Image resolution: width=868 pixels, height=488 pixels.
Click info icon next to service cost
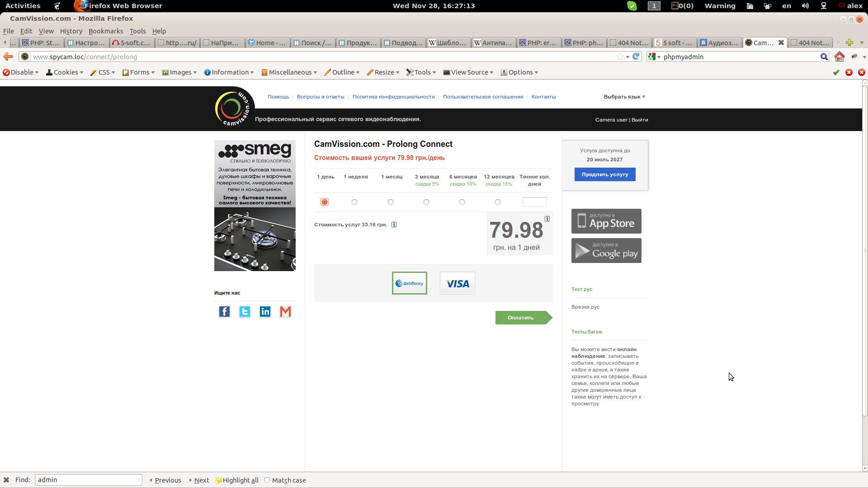coord(394,225)
